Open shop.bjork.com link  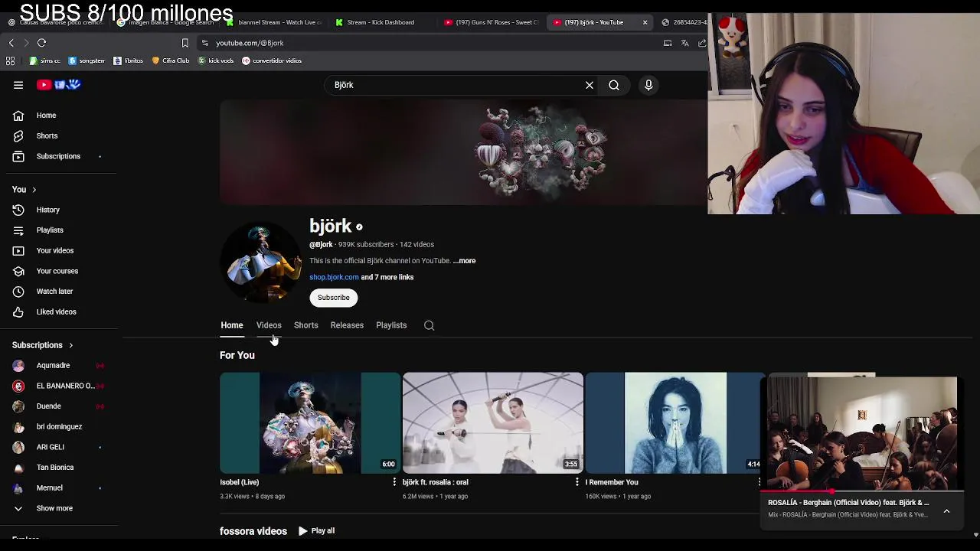tap(334, 277)
